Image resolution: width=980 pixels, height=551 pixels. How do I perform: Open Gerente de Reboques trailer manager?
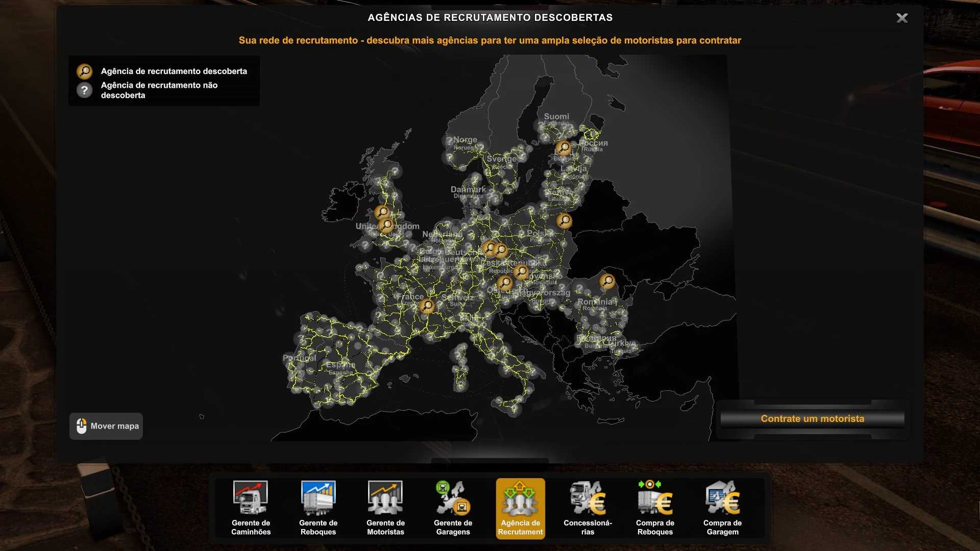point(318,508)
